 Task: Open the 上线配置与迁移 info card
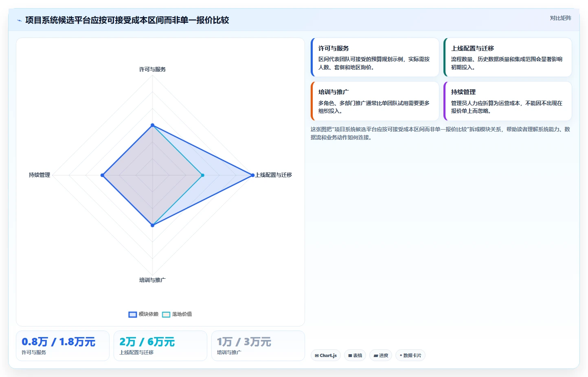pos(507,57)
